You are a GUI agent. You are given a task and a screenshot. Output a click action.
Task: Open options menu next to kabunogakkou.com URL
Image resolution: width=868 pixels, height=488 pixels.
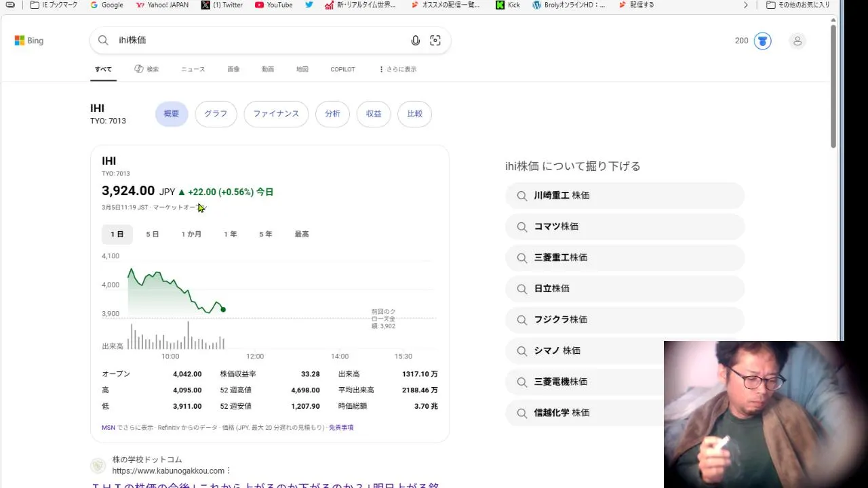tap(229, 471)
